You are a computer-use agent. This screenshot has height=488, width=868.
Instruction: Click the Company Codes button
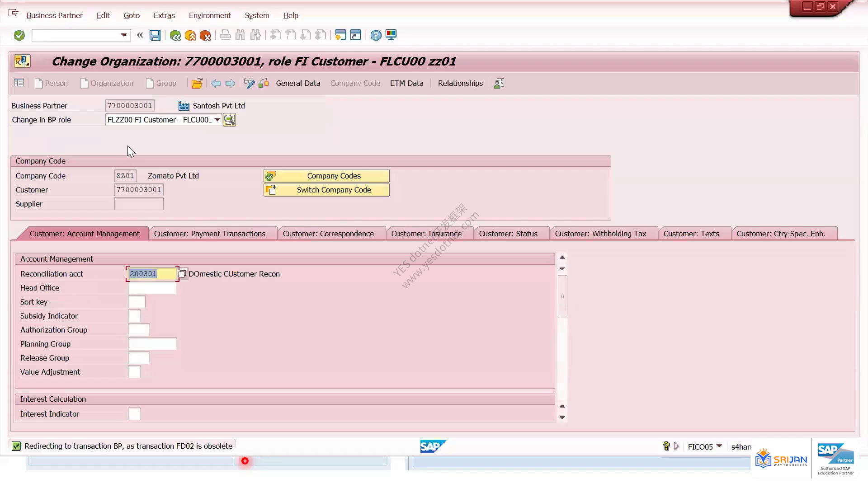coord(326,176)
